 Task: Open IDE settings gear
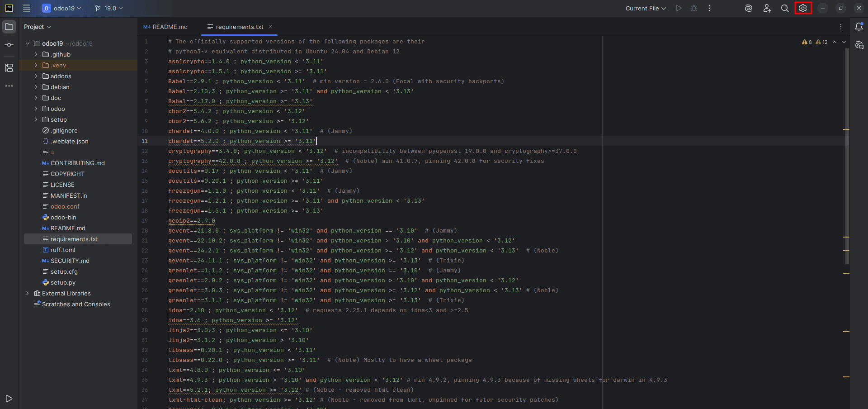click(803, 8)
